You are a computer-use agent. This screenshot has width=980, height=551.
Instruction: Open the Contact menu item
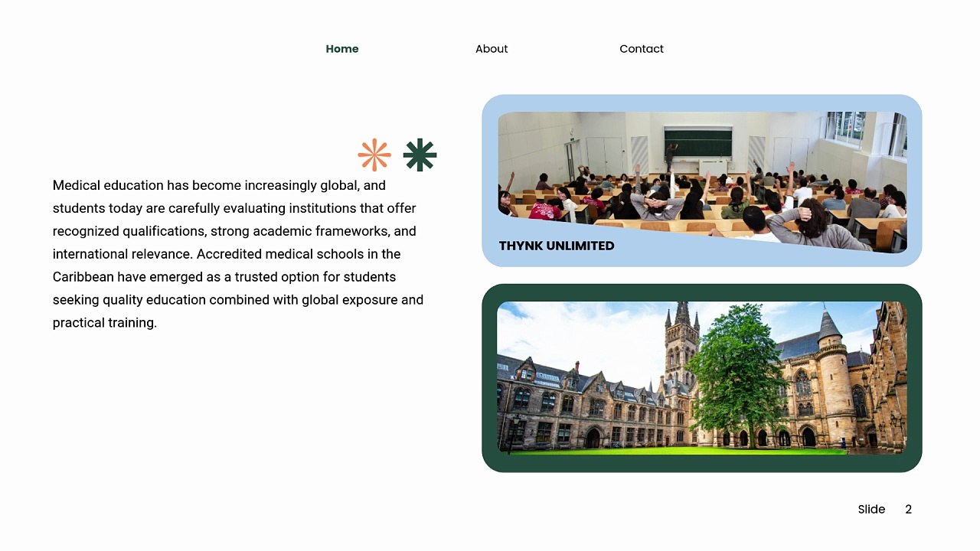coord(642,49)
